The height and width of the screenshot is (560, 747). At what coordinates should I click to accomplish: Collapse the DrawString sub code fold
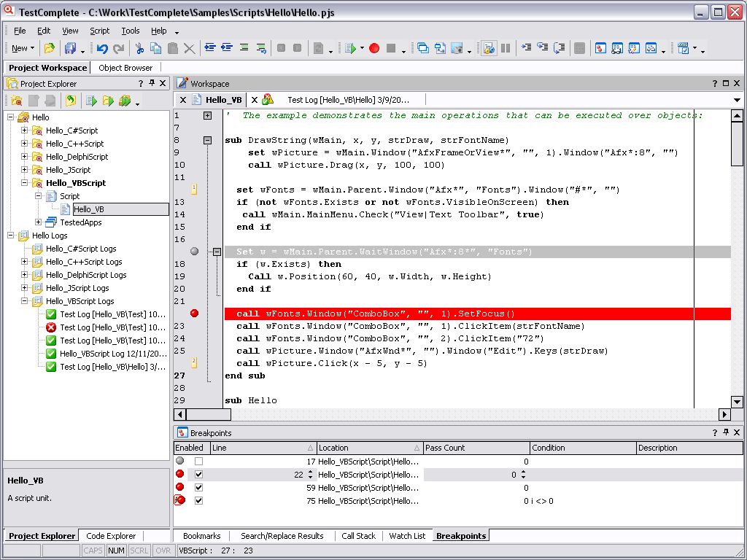[x=207, y=140]
